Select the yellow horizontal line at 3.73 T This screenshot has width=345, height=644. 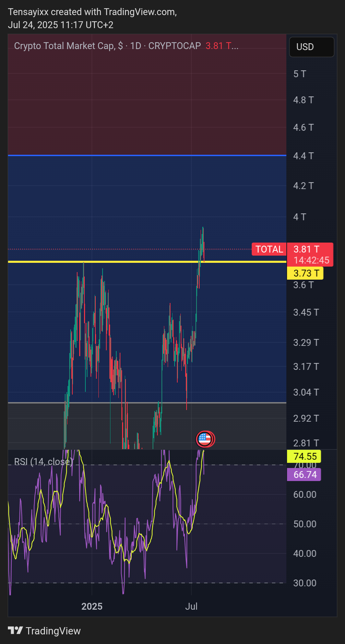(147, 262)
